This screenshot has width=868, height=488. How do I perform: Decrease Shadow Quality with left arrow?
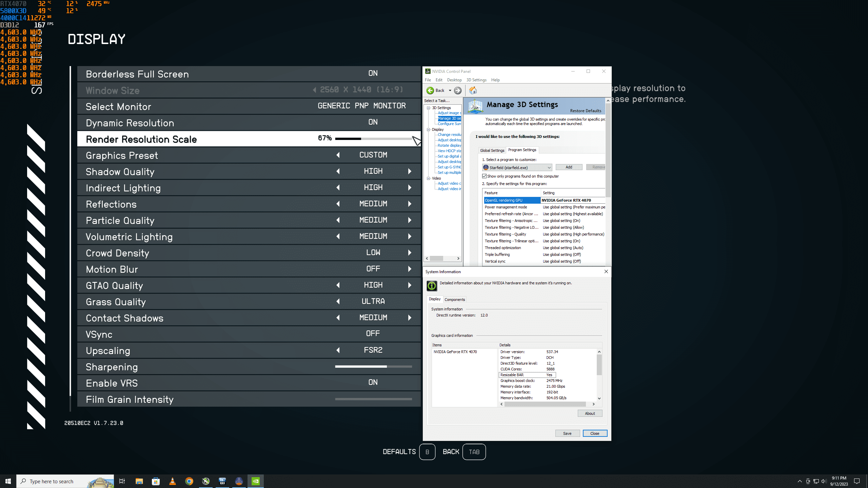(x=338, y=171)
